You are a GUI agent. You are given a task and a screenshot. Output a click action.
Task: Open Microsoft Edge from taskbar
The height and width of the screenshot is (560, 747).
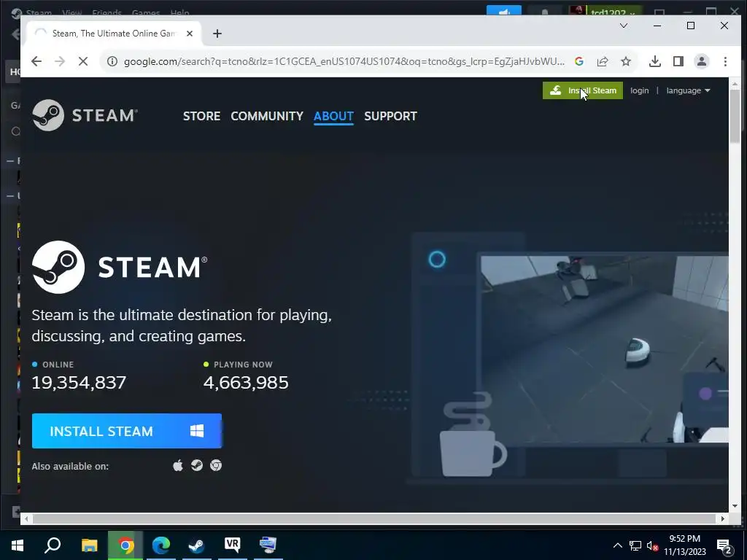[x=161, y=545]
